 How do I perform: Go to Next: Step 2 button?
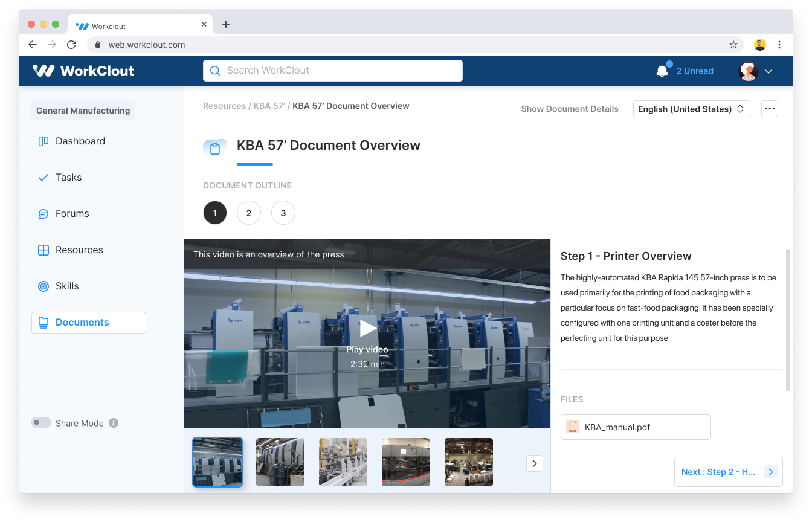[727, 472]
